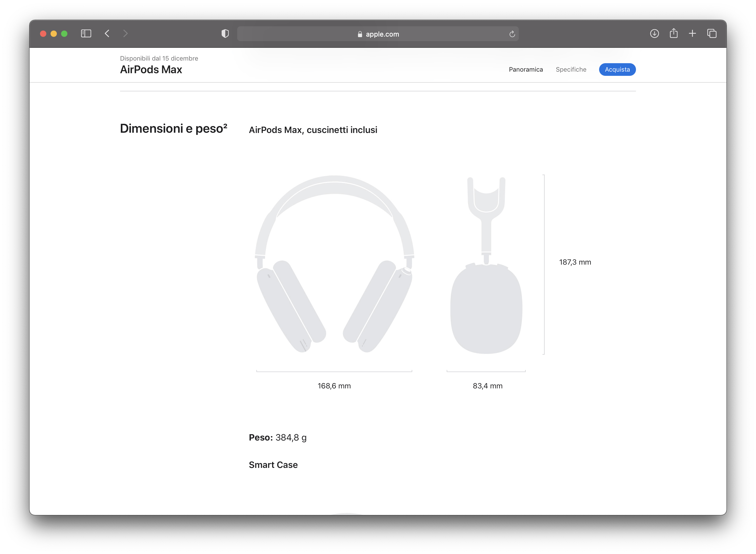
Task: Open the Panoramica page
Action: [x=526, y=70]
